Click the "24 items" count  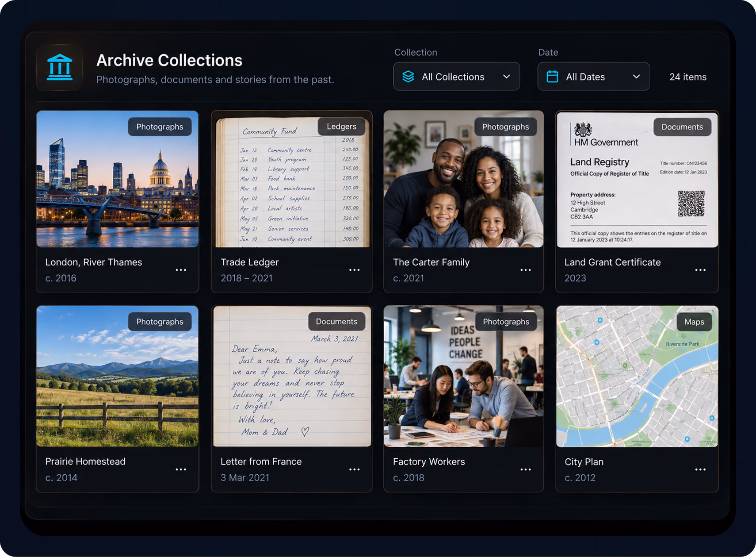pos(688,77)
